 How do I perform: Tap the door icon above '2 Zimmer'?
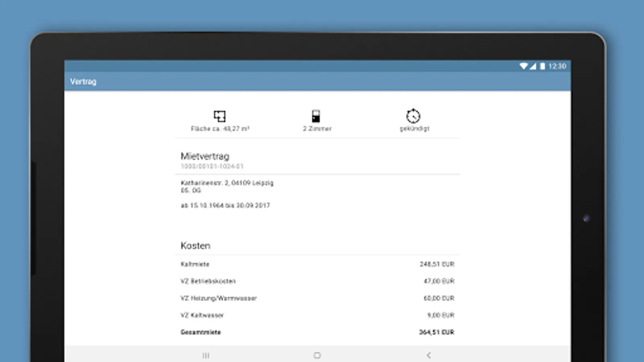pos(316,116)
